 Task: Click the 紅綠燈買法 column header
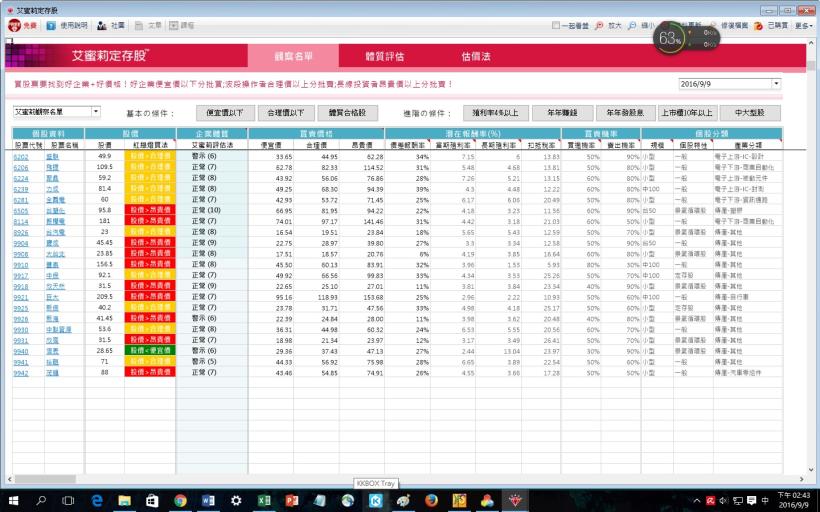[x=150, y=145]
